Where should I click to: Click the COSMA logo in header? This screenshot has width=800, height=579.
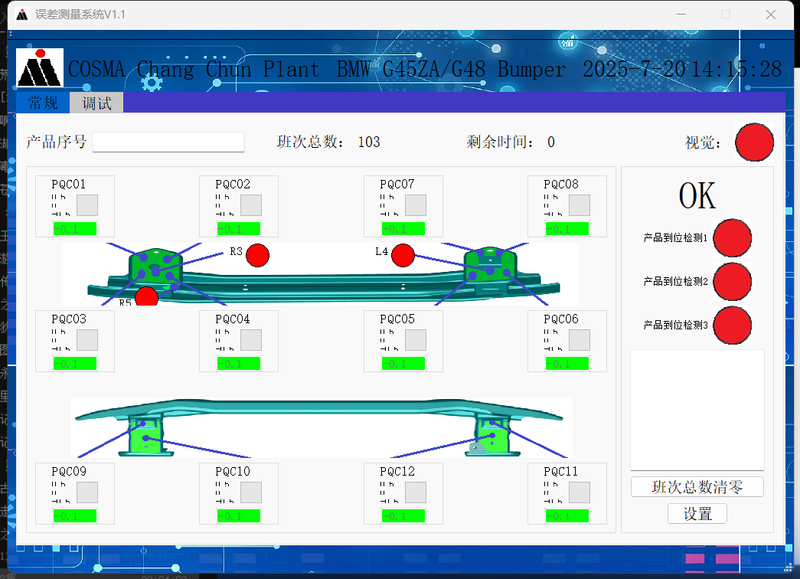[40, 68]
